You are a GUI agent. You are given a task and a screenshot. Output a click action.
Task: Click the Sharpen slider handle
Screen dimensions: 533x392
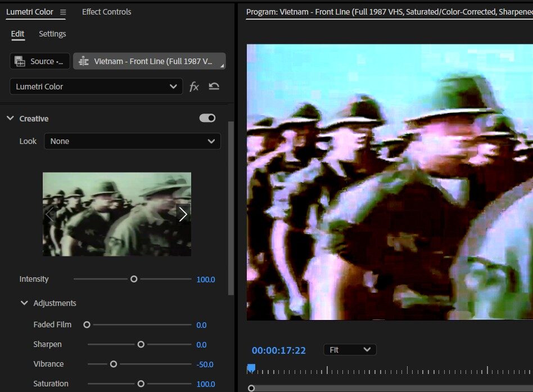(141, 344)
